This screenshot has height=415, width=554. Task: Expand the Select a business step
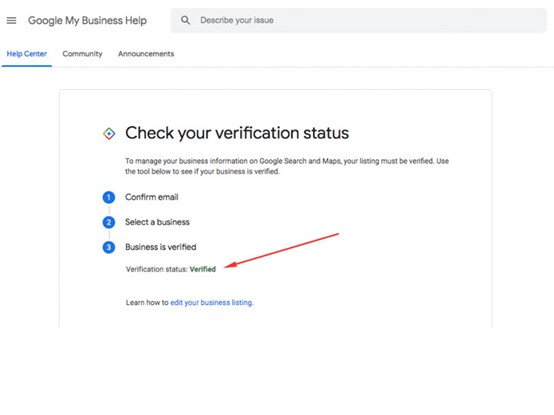click(x=157, y=222)
